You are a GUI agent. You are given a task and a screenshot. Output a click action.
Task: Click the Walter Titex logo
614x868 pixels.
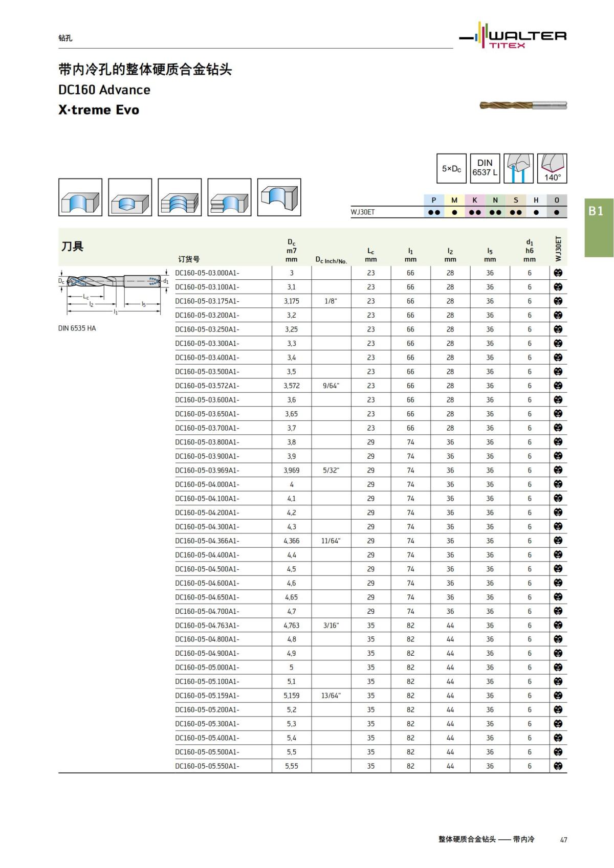tap(513, 36)
